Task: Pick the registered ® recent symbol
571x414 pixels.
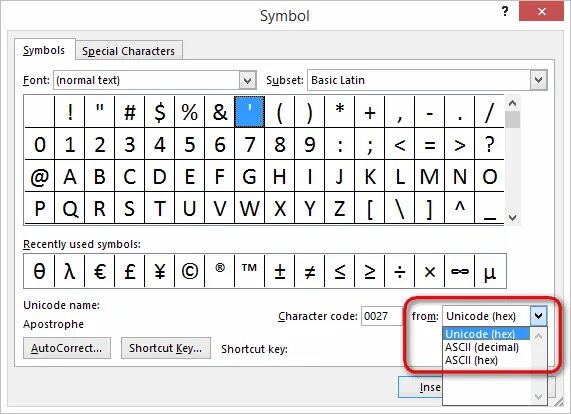Action: point(220,271)
